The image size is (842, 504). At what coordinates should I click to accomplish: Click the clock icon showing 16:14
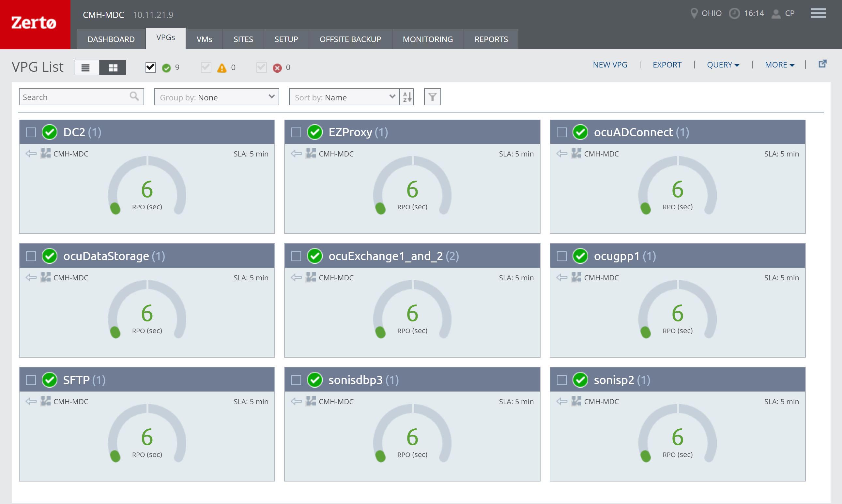click(x=734, y=14)
